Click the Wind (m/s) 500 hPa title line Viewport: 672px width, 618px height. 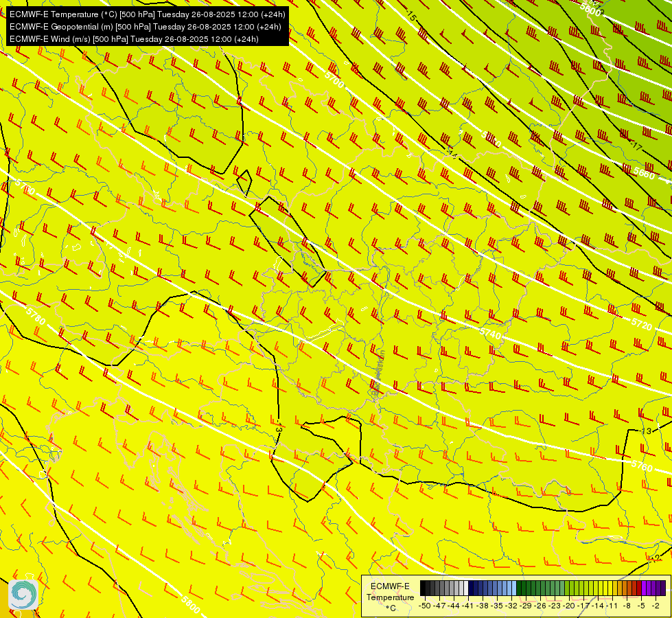[134, 39]
